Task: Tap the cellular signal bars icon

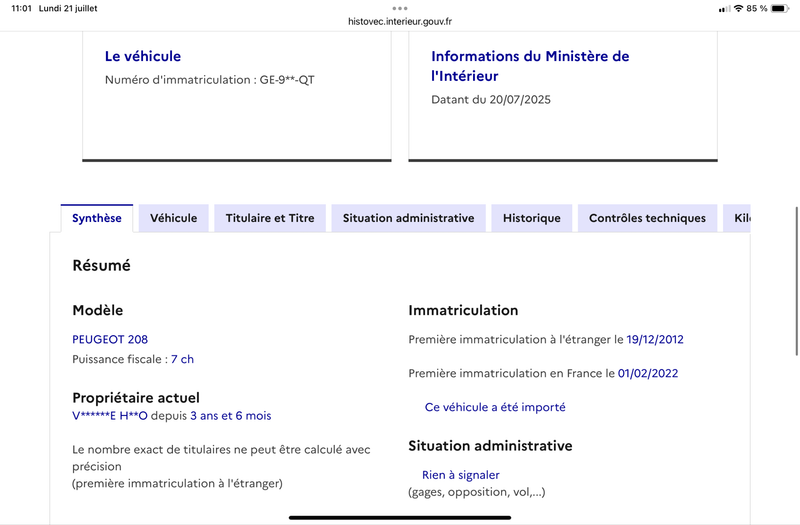Action: (724, 9)
